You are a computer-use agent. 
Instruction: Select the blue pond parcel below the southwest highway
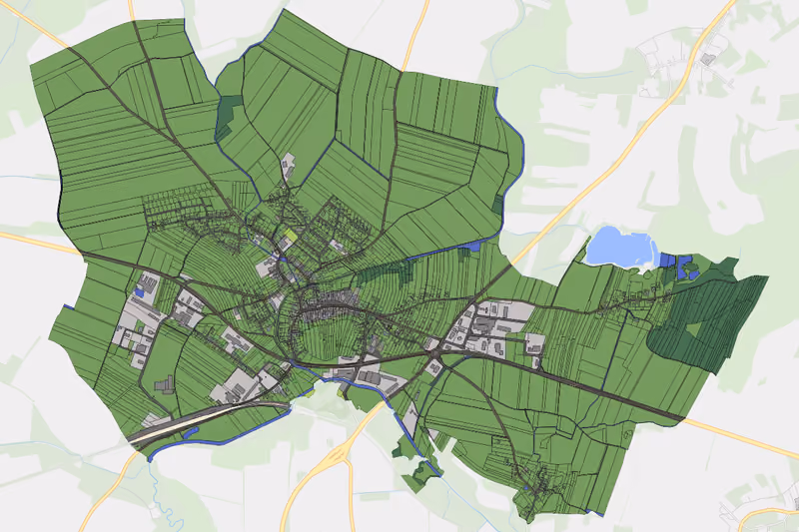[x=190, y=433]
